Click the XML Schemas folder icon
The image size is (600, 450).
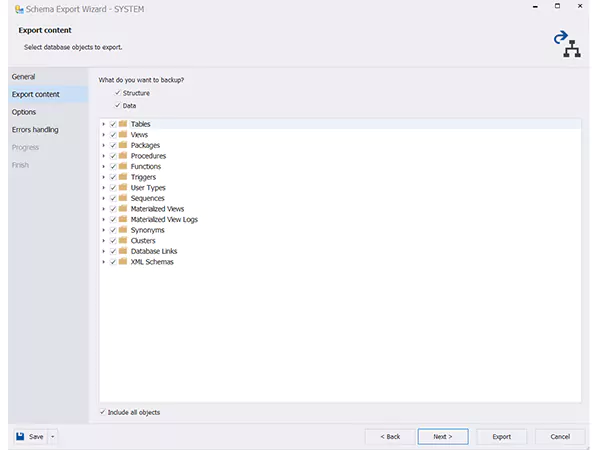click(123, 261)
